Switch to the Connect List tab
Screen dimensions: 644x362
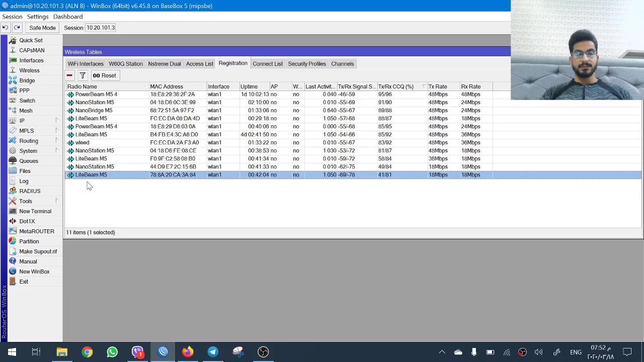tap(268, 64)
